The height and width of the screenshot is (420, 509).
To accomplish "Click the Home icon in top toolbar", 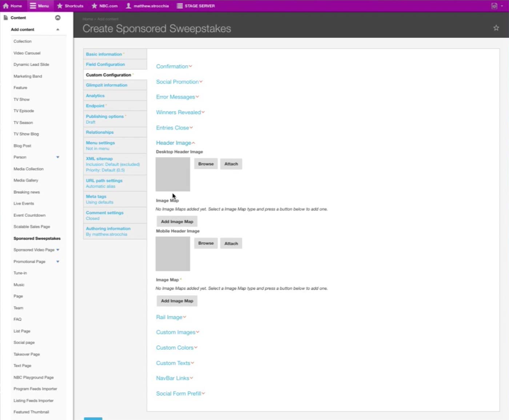I will [6, 6].
